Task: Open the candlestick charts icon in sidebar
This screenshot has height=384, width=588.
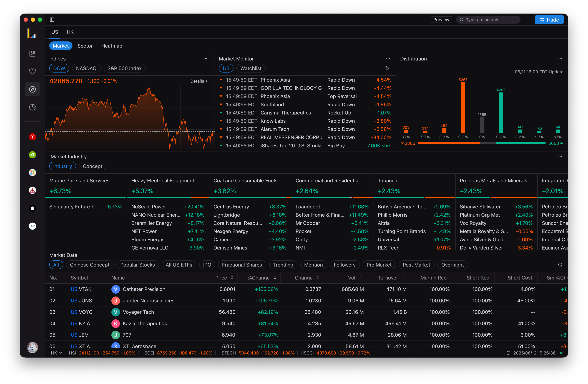Action: (32, 53)
